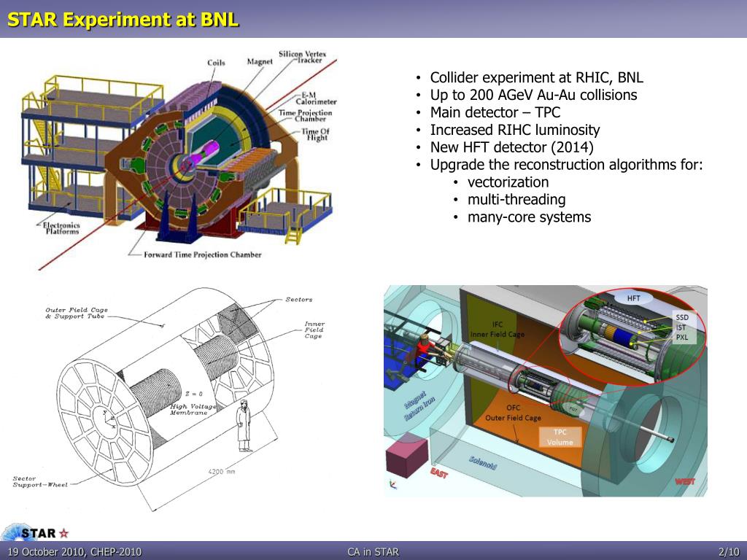The image size is (747, 560).
Task: Click the 'High Voltage Membrane' label
Action: click(193, 410)
